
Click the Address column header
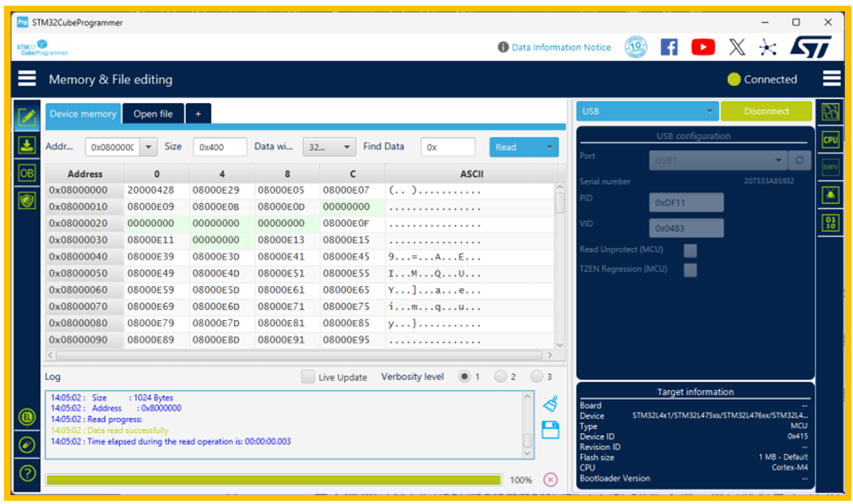click(85, 174)
